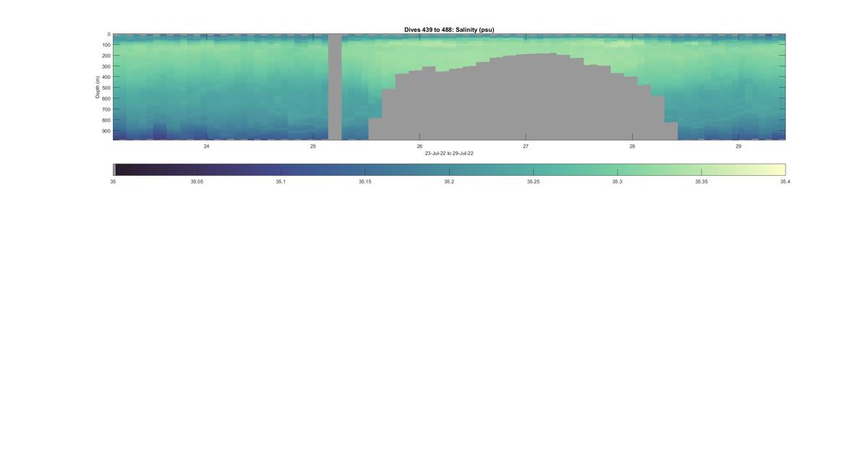
Task: Click the depth tick label '200'
Action: pyautogui.click(x=106, y=56)
